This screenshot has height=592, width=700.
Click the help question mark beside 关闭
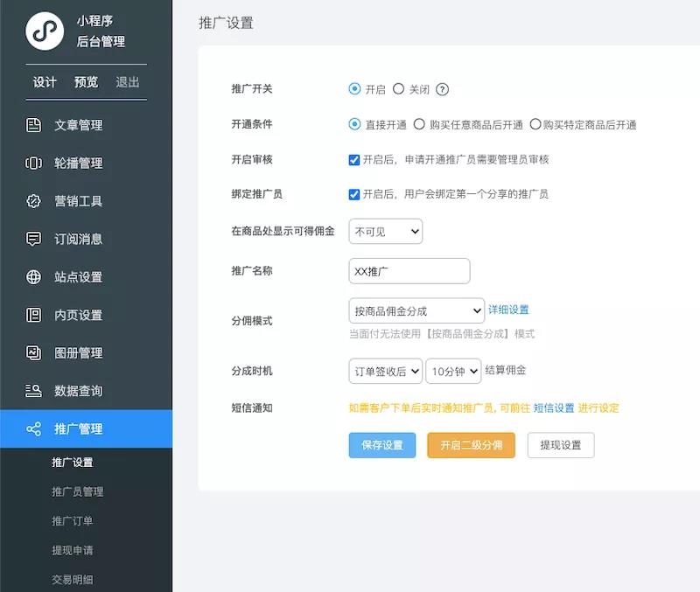[442, 89]
